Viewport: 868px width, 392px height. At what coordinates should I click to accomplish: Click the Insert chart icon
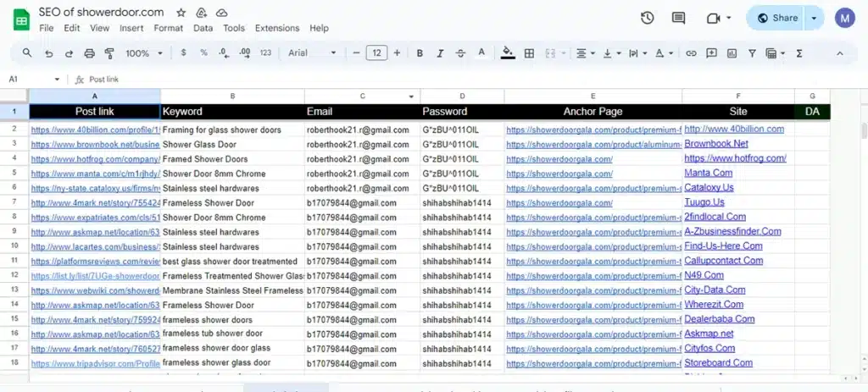730,53
